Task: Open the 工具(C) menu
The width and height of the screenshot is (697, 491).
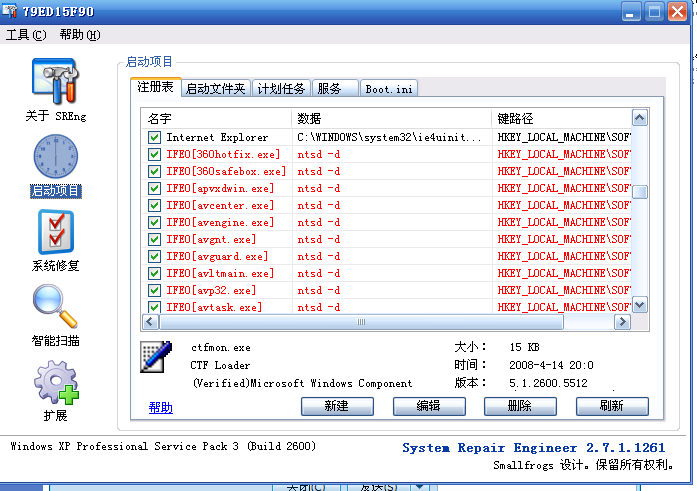Action: [26, 35]
